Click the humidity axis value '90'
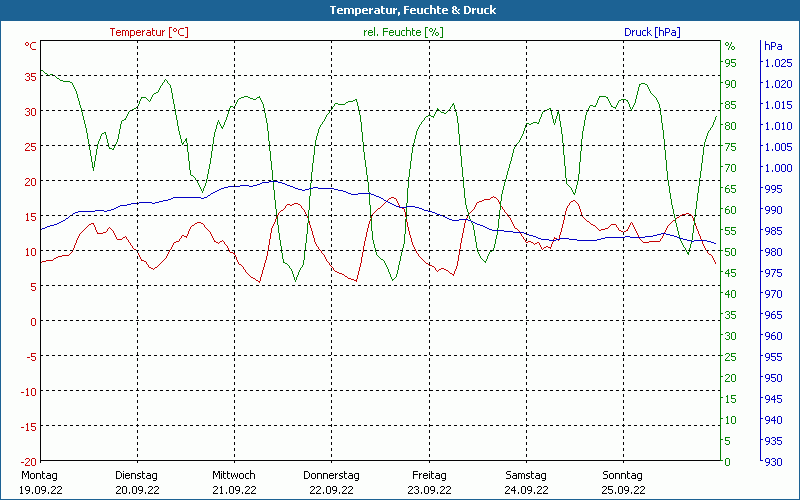This screenshot has width=800, height=500. (x=731, y=84)
